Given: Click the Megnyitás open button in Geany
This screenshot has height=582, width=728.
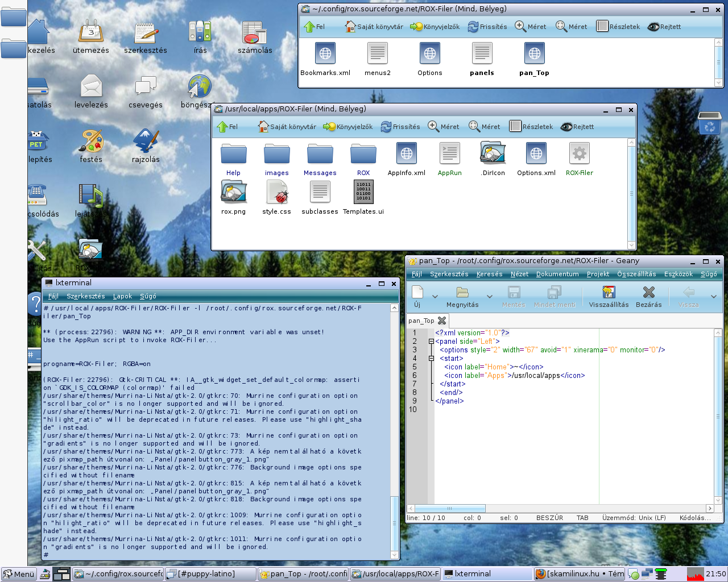Looking at the screenshot, I should tap(462, 297).
